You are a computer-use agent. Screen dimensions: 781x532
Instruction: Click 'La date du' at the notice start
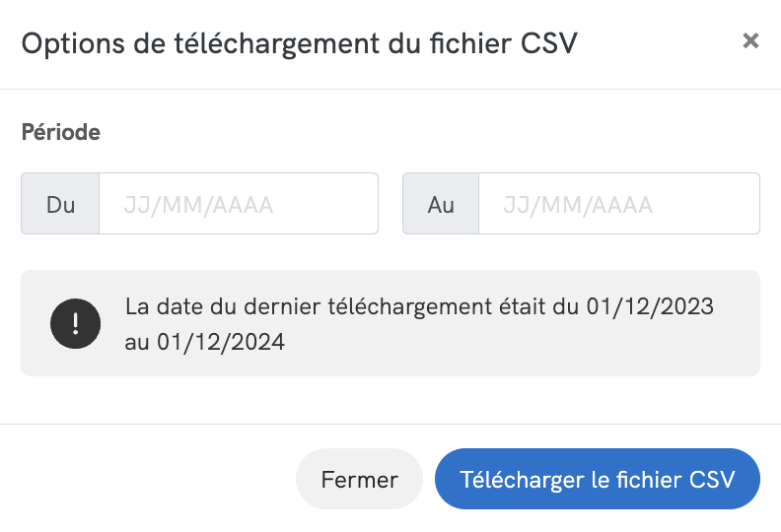click(172, 306)
